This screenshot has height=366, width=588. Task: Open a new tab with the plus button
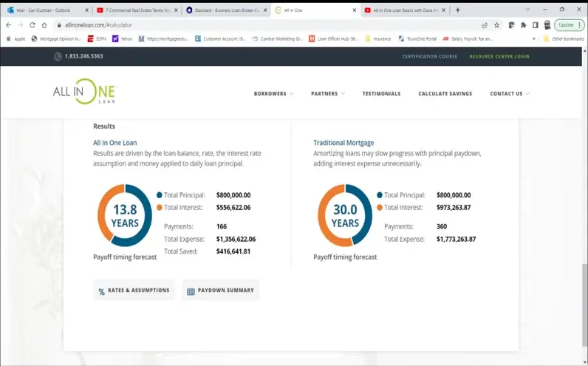point(457,10)
